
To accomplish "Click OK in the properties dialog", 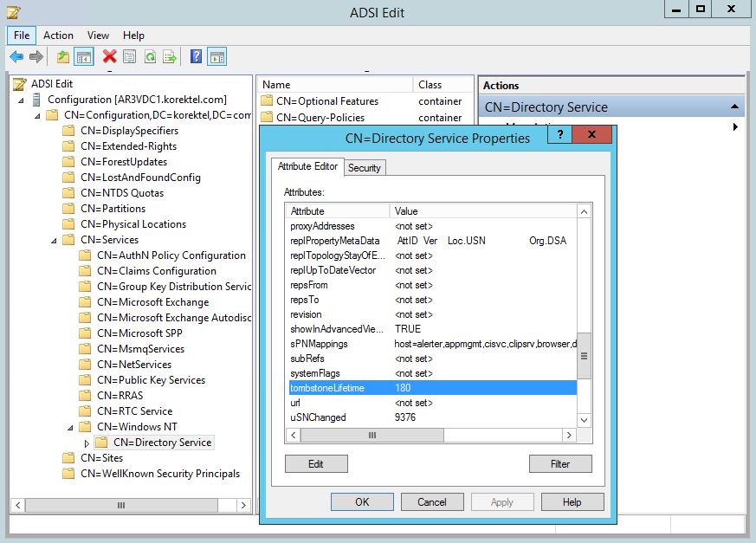I will pos(362,502).
